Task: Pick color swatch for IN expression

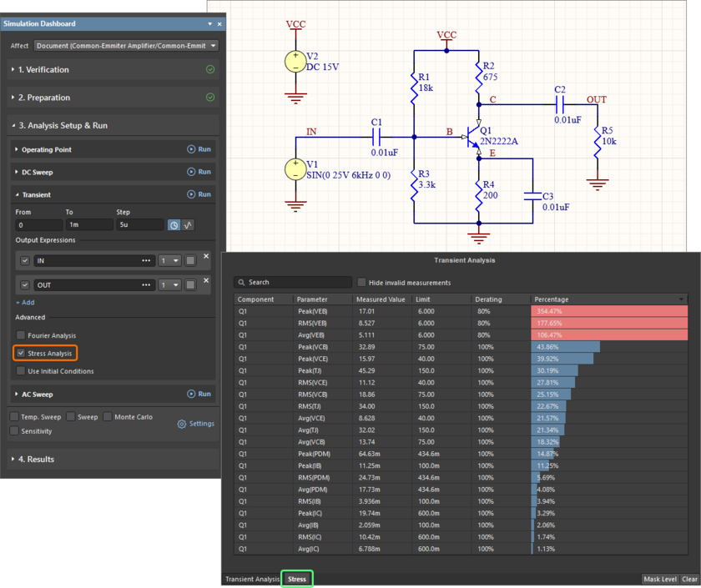Action: [190, 260]
